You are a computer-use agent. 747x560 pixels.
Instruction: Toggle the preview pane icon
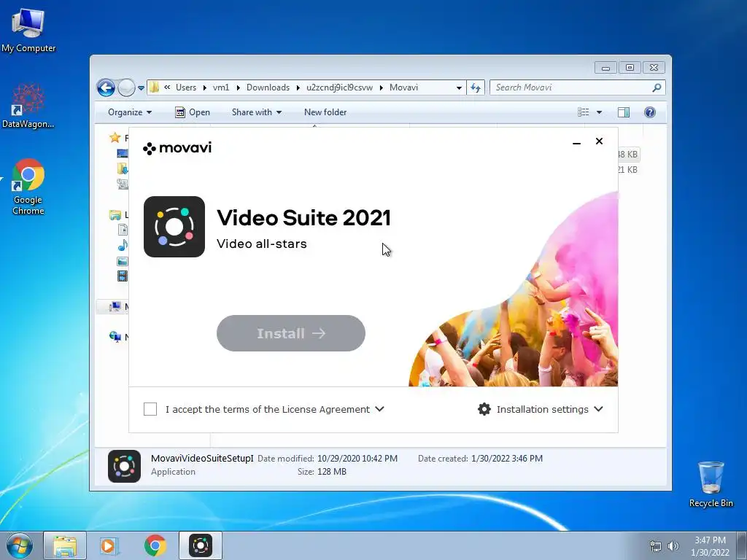coord(624,112)
